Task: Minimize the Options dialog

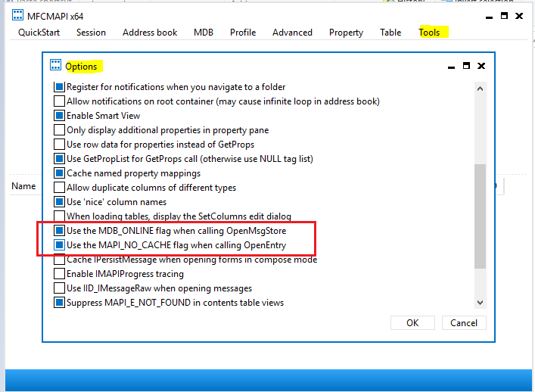Action: click(451, 66)
